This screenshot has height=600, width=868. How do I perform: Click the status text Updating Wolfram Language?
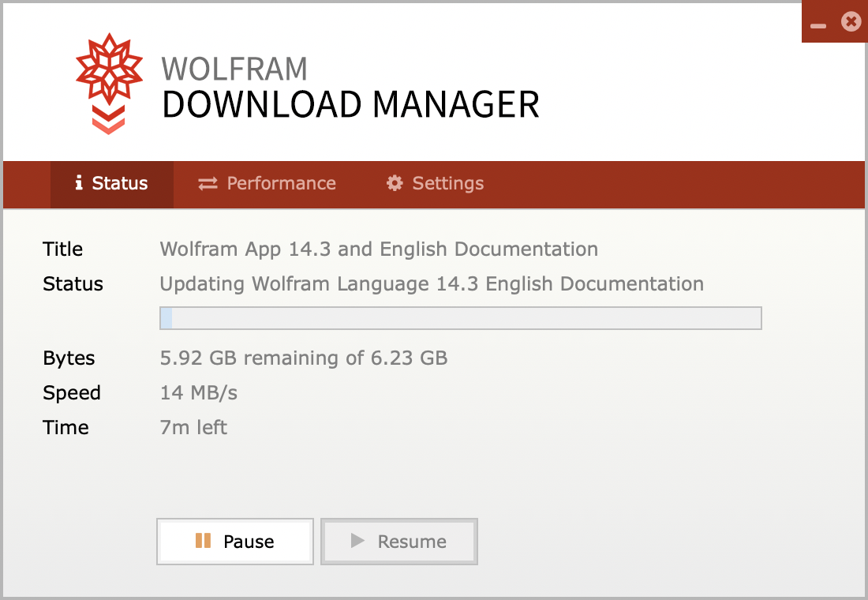pyautogui.click(x=432, y=284)
